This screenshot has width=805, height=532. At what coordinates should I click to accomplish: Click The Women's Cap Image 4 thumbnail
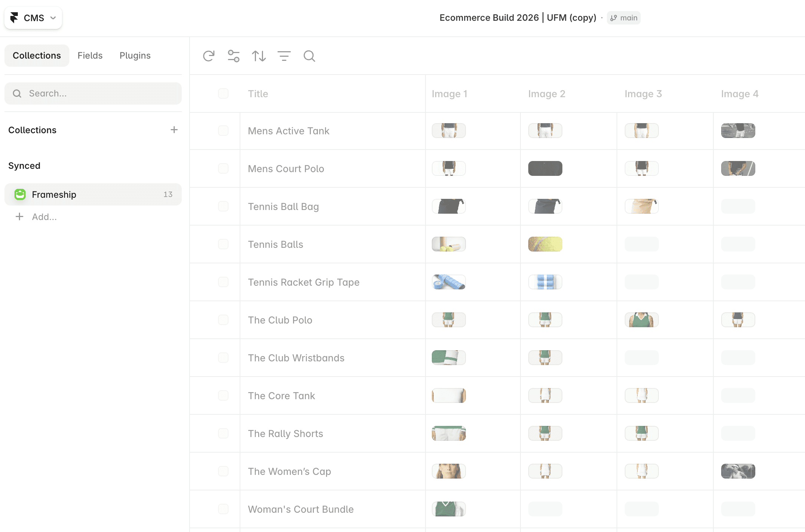tap(738, 471)
